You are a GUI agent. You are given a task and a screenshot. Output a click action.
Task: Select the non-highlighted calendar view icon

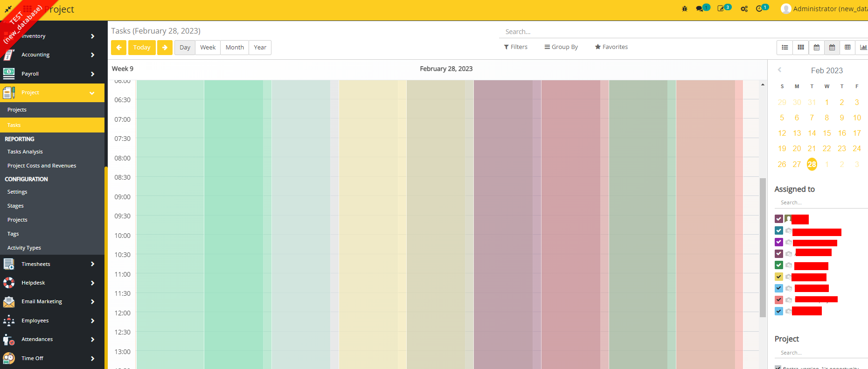click(x=817, y=47)
